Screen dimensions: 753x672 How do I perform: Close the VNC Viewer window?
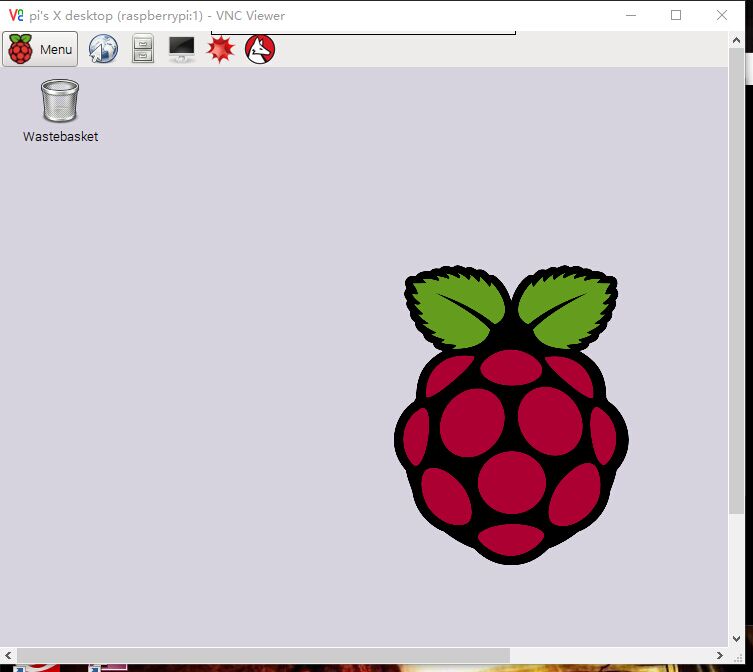(x=721, y=15)
